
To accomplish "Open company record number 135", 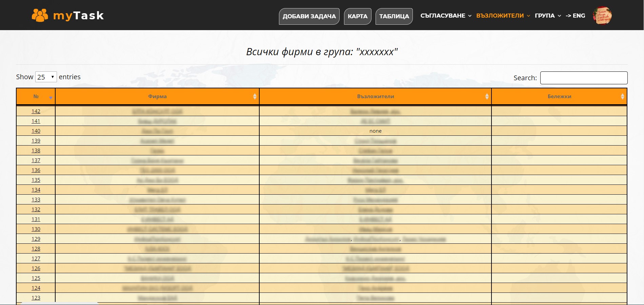I will pos(36,180).
